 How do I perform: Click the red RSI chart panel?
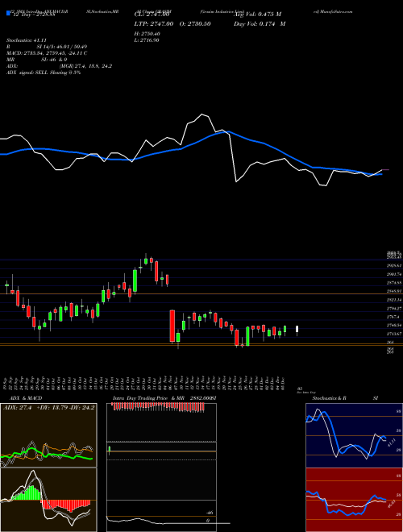click(x=354, y=500)
